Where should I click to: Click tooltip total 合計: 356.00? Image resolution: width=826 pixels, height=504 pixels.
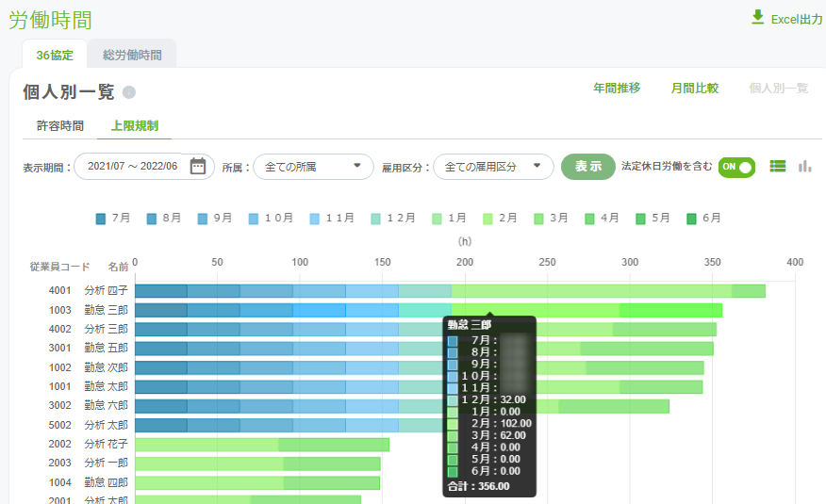479,487
